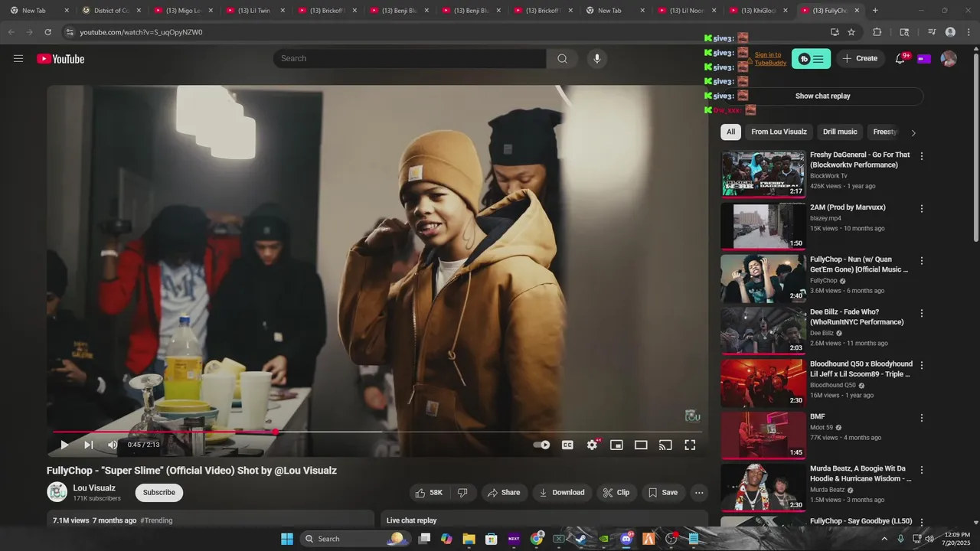Open options for Bloodhound Q50 video
This screenshot has width=980, height=551.
click(922, 365)
